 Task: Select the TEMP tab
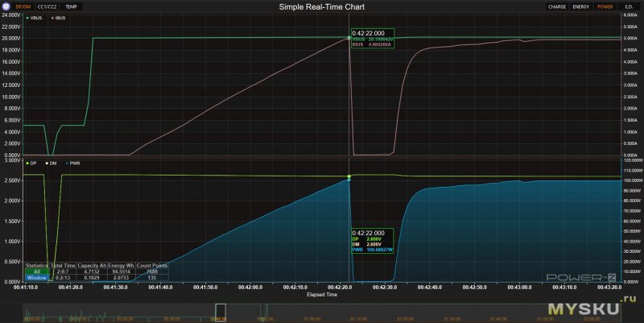coord(72,6)
